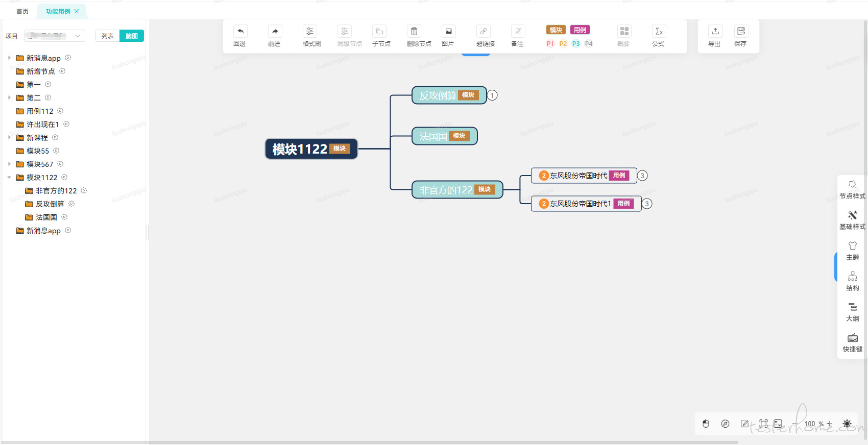
Task: Set priority P1
Action: coord(550,43)
